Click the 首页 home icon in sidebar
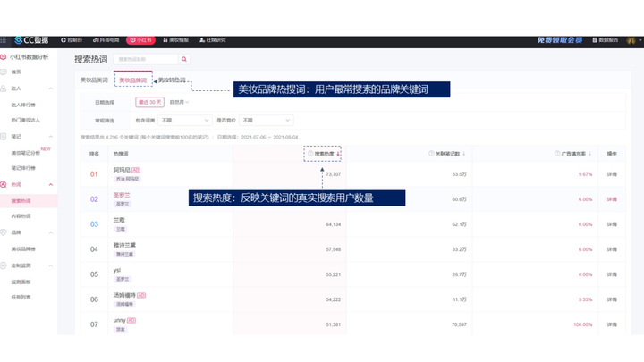Viewport: 644px width, 362px height. click(4, 72)
